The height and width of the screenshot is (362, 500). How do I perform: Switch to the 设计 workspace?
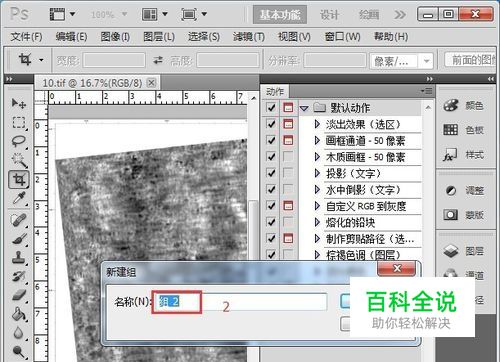click(329, 14)
